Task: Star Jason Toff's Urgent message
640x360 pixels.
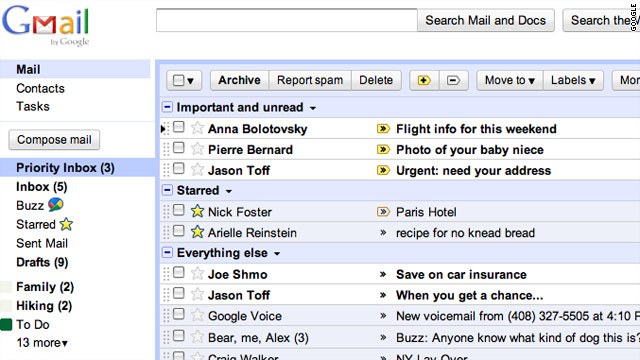Action: 198,170
